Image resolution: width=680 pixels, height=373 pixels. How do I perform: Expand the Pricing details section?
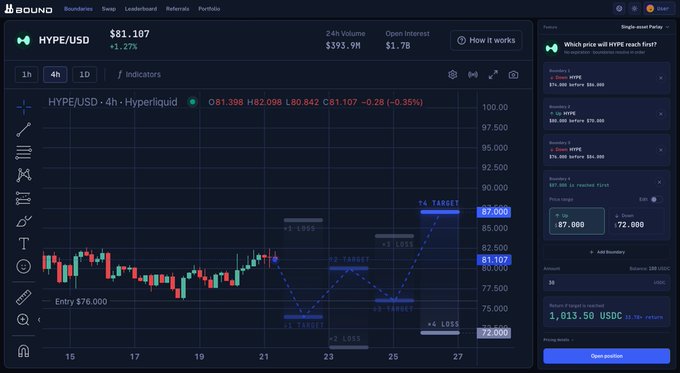pos(559,340)
